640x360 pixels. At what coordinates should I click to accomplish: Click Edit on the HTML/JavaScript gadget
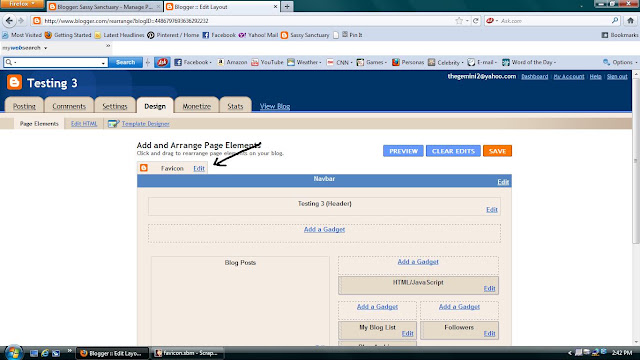coord(489,289)
